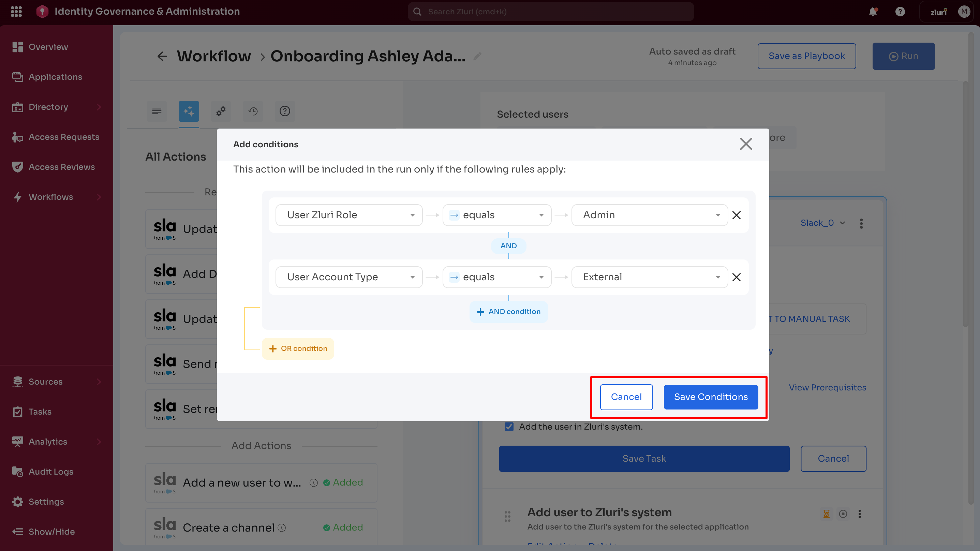Screen dimensions: 980x551
Task: Open the run history clock tab
Action: pos(253,111)
